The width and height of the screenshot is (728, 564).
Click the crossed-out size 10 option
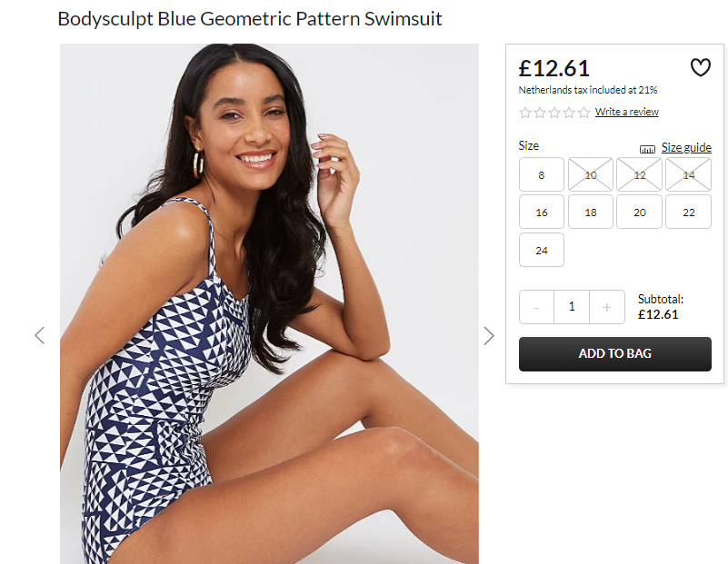pyautogui.click(x=591, y=174)
